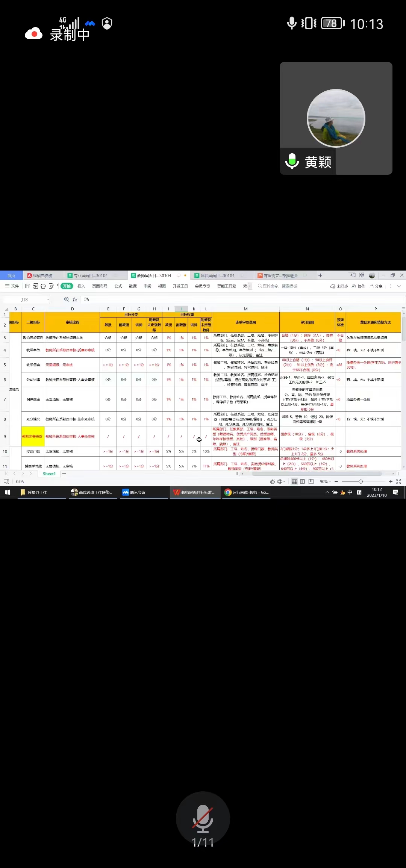This screenshot has height=868, width=406.
Task: Click the taskbar clock showing 10:12
Action: coord(377,492)
